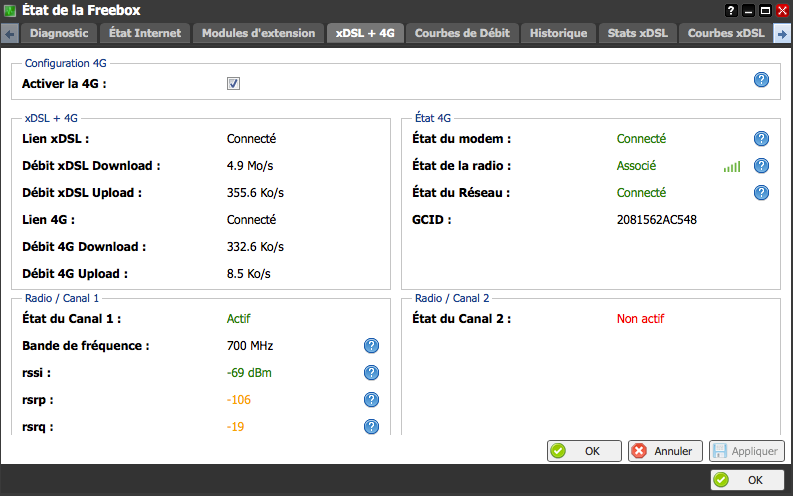Screen dimensions: 793x496
Task: Click the radio signal strength bars icon
Action: (732, 167)
